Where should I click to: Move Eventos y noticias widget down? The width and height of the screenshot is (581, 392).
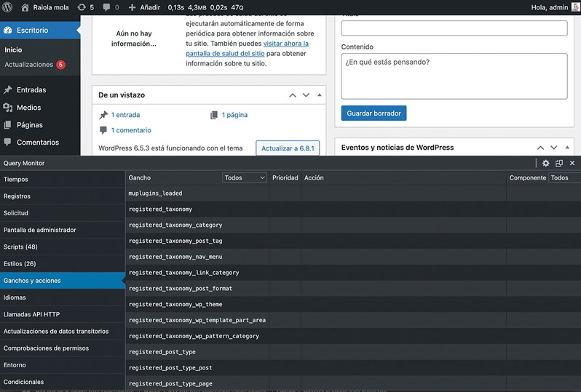554,148
